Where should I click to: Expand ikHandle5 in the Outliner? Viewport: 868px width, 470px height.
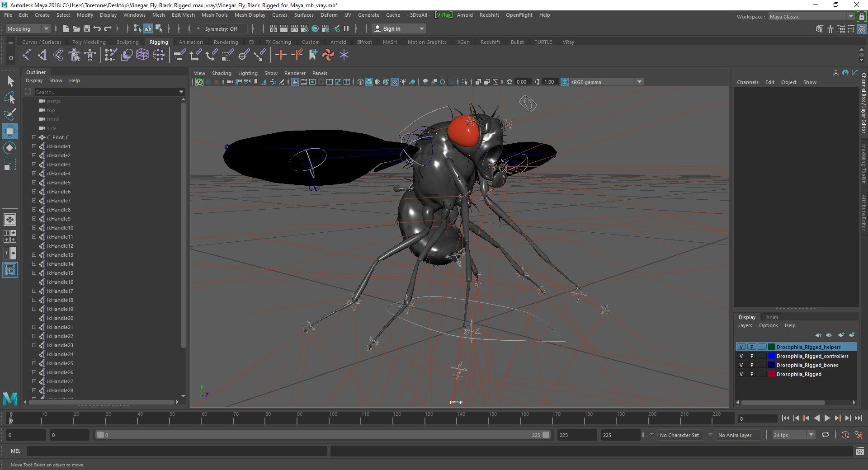click(34, 183)
